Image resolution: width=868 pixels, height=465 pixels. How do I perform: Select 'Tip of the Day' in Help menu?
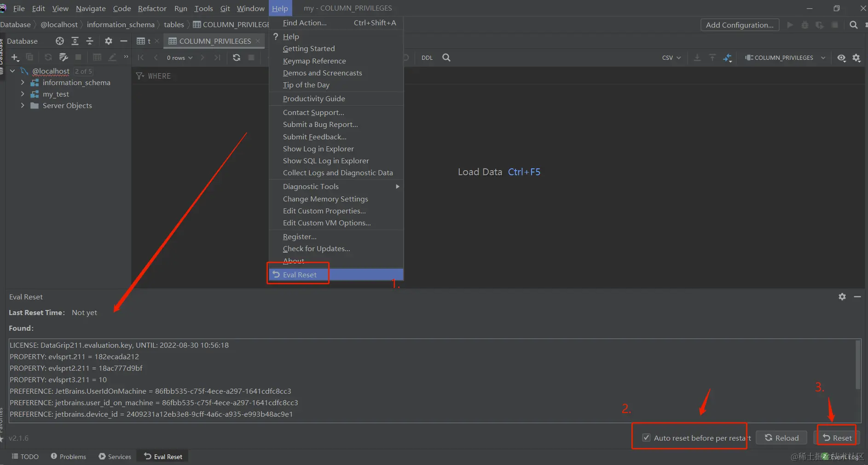point(336,85)
